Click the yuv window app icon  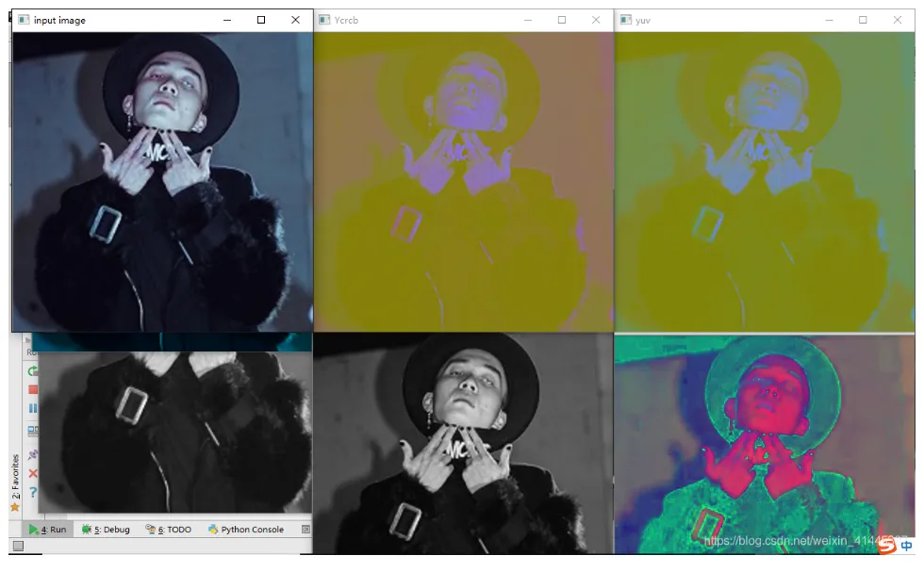626,20
